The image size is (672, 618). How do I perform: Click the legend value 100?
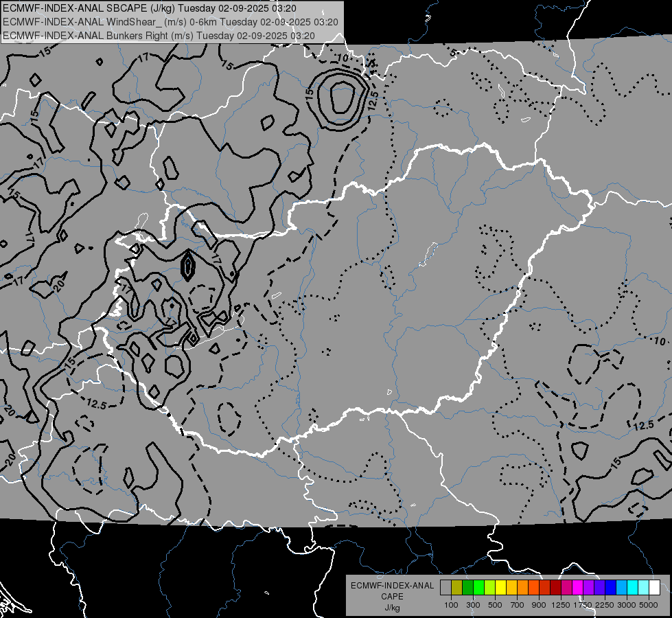tap(451, 605)
